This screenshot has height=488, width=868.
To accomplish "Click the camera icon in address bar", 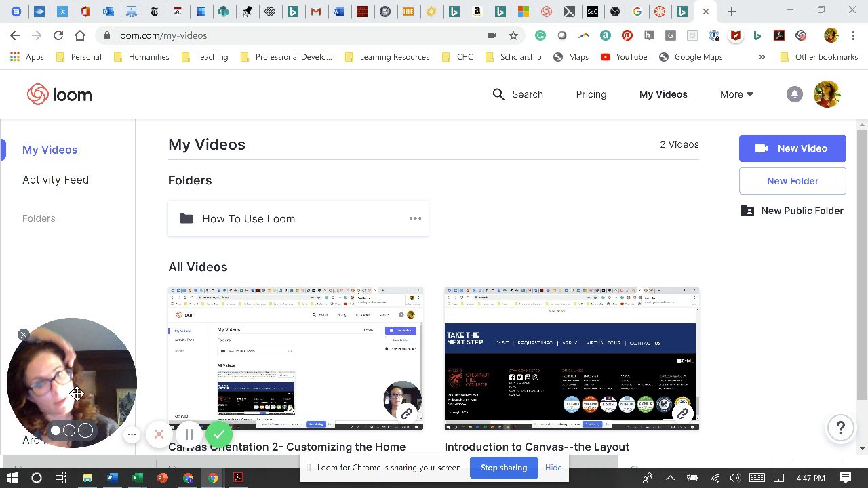I will click(x=492, y=35).
